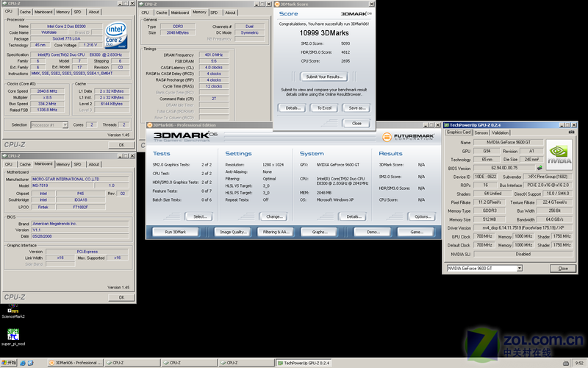
Task: Switch to the GPU-Z Validation tab
Action: [501, 132]
